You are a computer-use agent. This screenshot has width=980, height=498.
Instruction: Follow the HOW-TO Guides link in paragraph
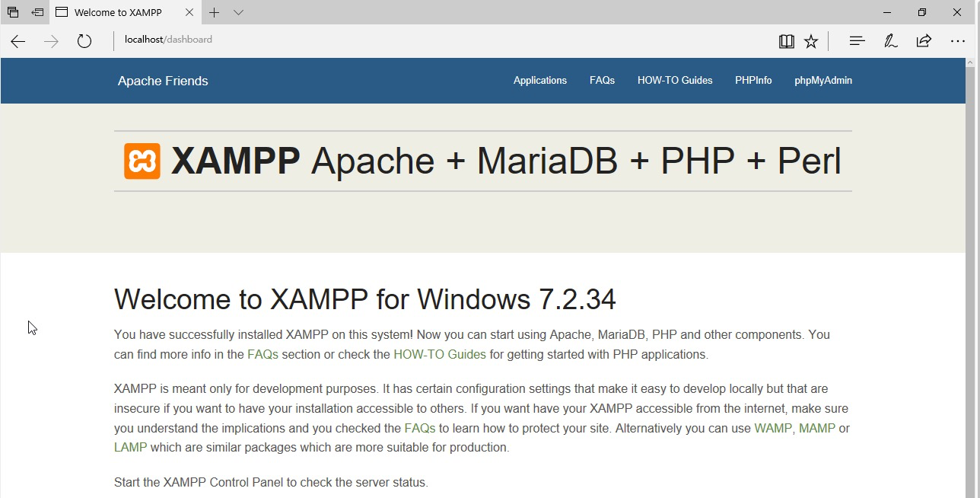(x=440, y=354)
